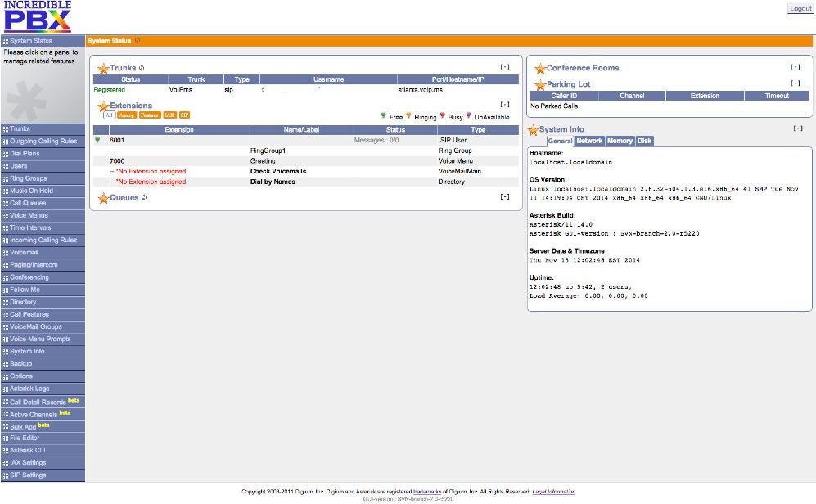Viewport: 816px width, 504px height.
Task: Open Dial Plans in sidebar
Action: coord(43,154)
